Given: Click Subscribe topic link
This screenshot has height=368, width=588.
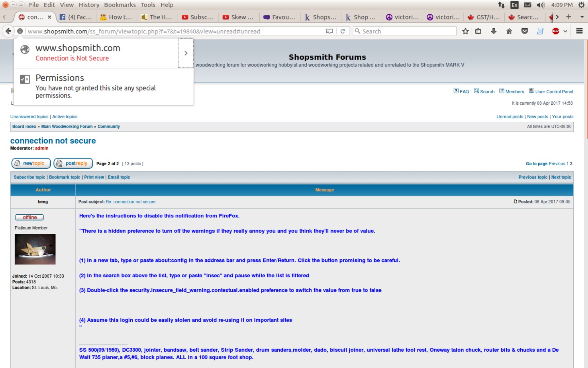Looking at the screenshot, I should [29, 177].
